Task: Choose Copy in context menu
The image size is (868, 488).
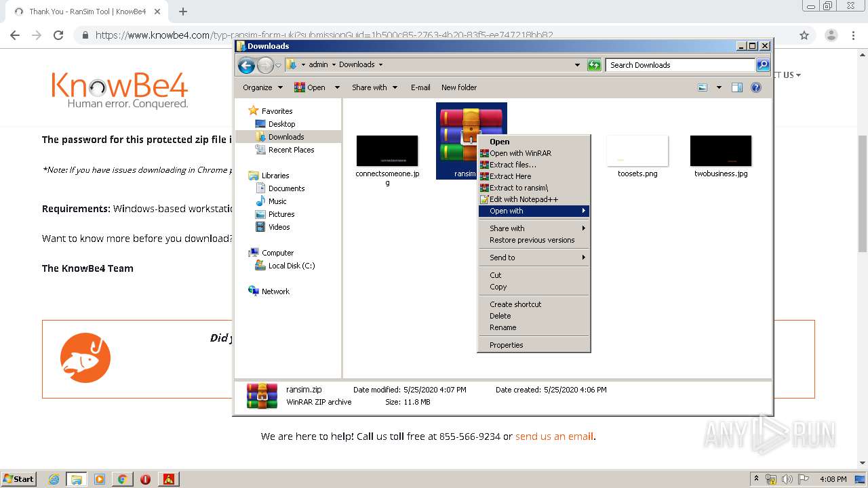Action: 534,287
